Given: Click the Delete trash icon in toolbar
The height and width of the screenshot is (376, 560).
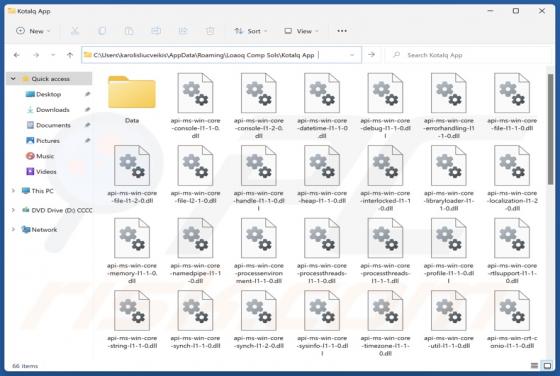Looking at the screenshot, I should pyautogui.click(x=210, y=31).
